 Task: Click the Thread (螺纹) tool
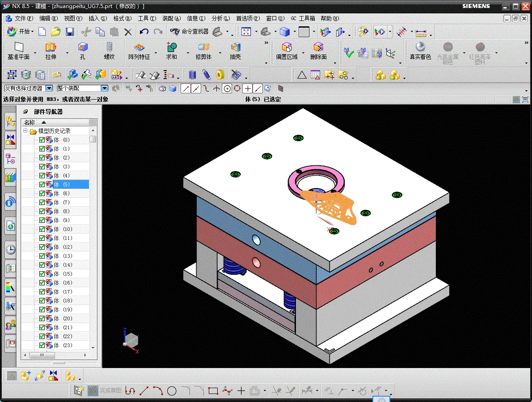pyautogui.click(x=109, y=51)
